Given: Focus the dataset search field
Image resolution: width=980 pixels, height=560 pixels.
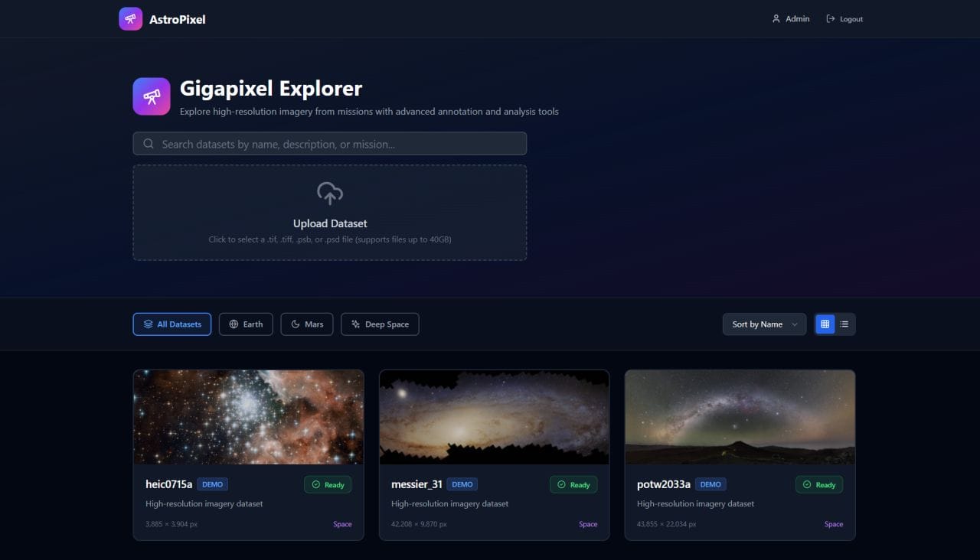Looking at the screenshot, I should (x=330, y=144).
